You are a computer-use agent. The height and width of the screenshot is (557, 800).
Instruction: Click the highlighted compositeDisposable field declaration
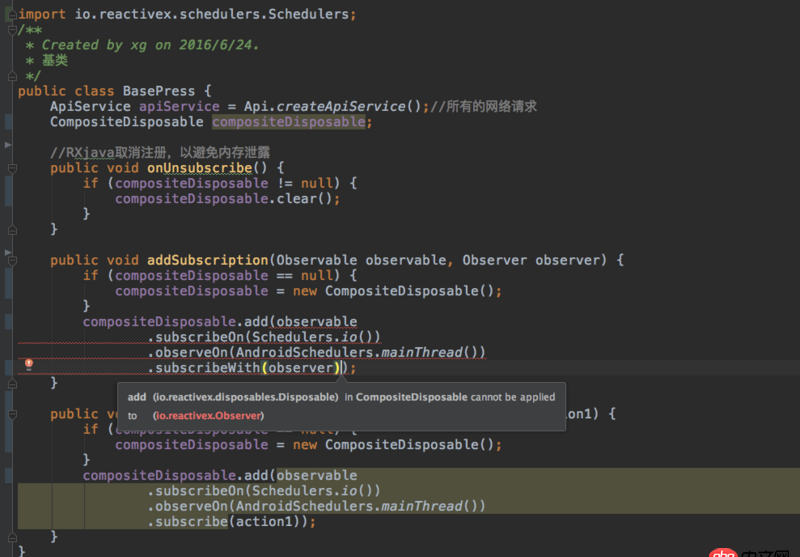pyautogui.click(x=289, y=122)
